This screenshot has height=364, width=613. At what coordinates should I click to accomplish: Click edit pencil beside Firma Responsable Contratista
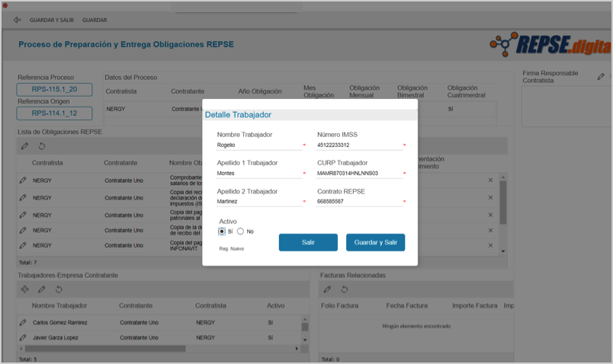point(601,77)
